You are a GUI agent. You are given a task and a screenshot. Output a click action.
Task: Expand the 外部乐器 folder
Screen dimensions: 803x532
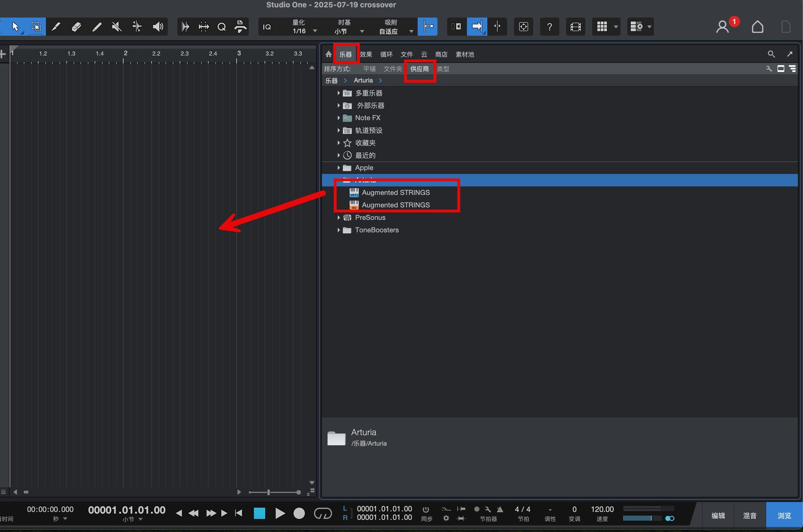pos(338,105)
